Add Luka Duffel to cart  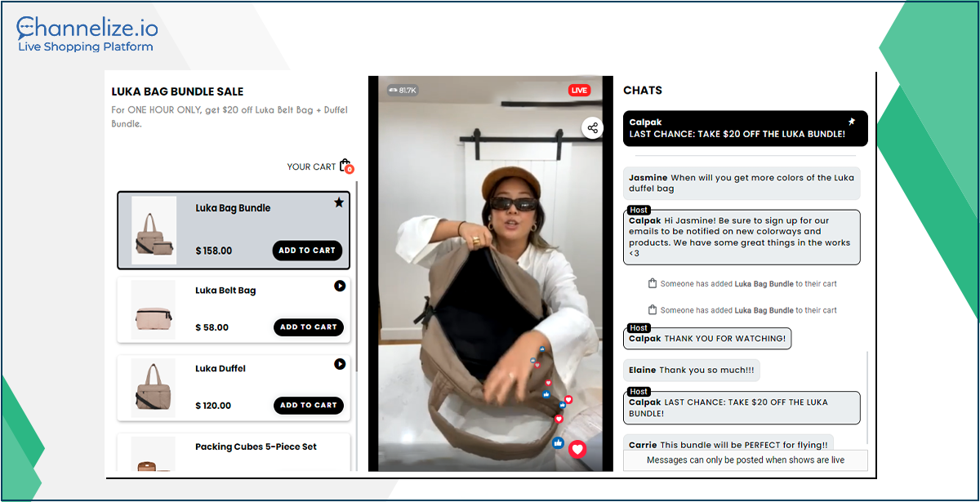click(309, 406)
